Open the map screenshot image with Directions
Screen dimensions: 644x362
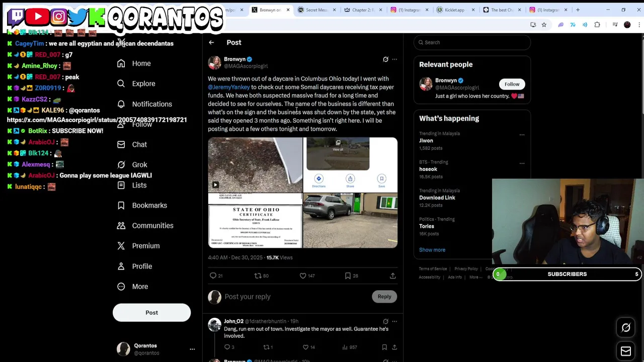350,165
